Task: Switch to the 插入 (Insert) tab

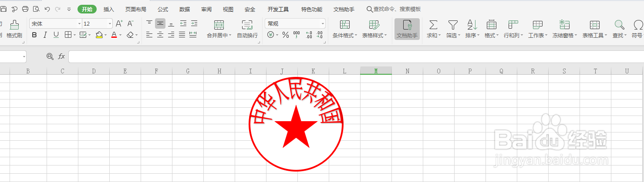Action: pyautogui.click(x=109, y=9)
